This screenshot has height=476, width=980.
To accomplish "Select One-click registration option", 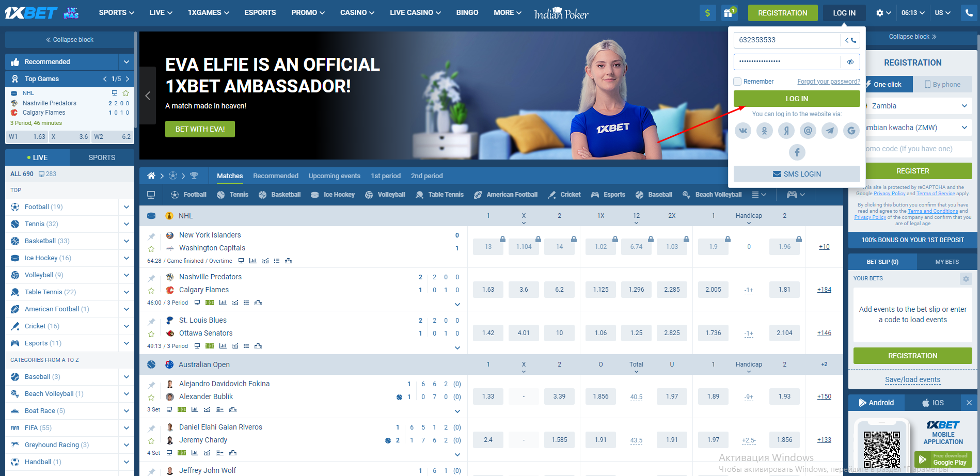I will [888, 84].
